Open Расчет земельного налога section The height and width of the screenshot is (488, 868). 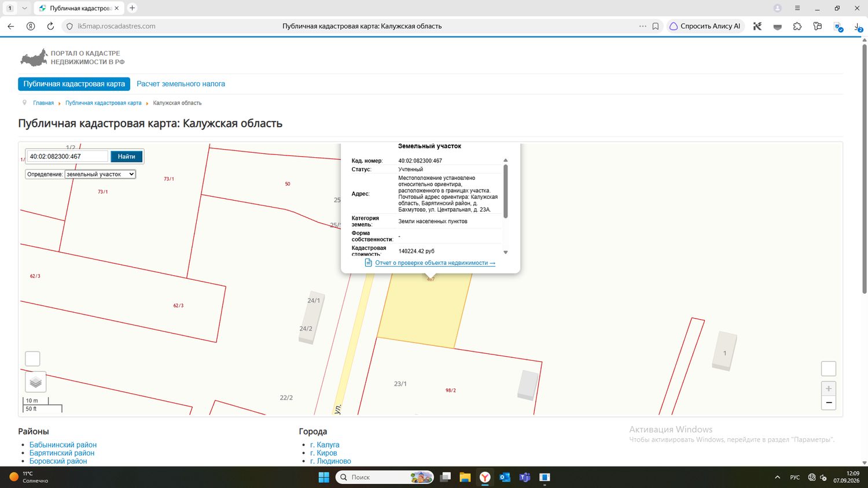[x=181, y=84]
